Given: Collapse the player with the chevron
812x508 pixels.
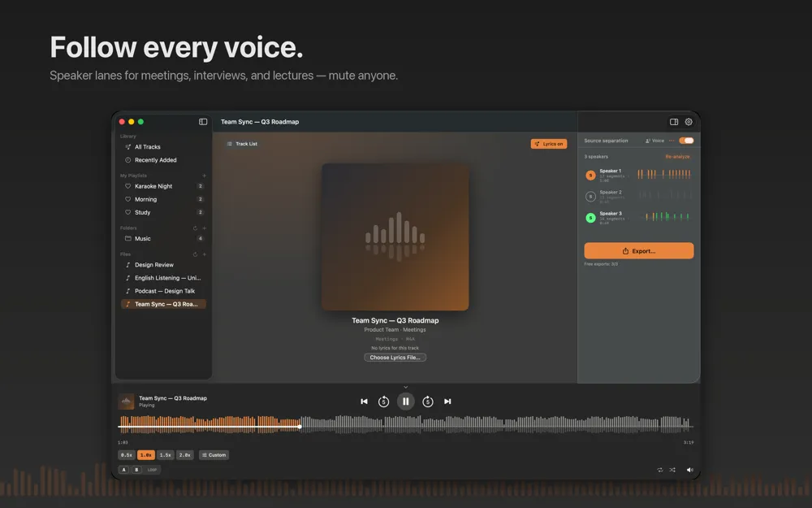Looking at the screenshot, I should (405, 387).
